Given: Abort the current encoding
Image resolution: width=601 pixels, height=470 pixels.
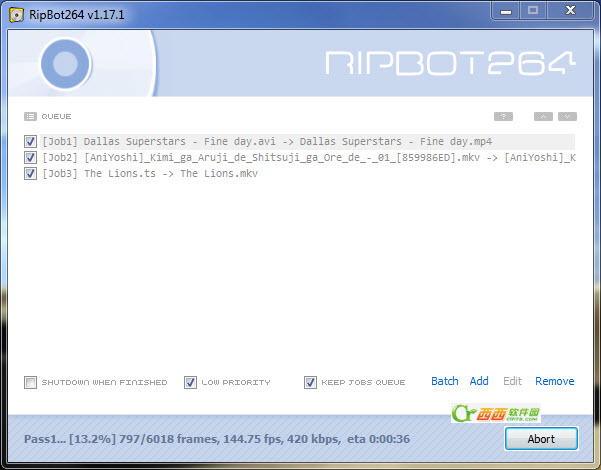Looking at the screenshot, I should [541, 439].
